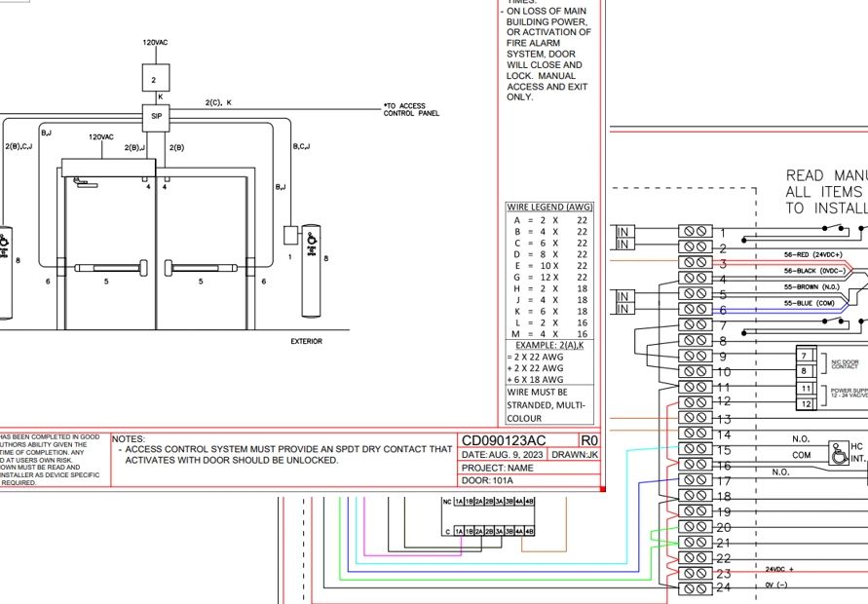Viewport: 868px width, 604px height.
Task: Select the WIRE LEGEND (AWG) heading
Action: point(548,208)
